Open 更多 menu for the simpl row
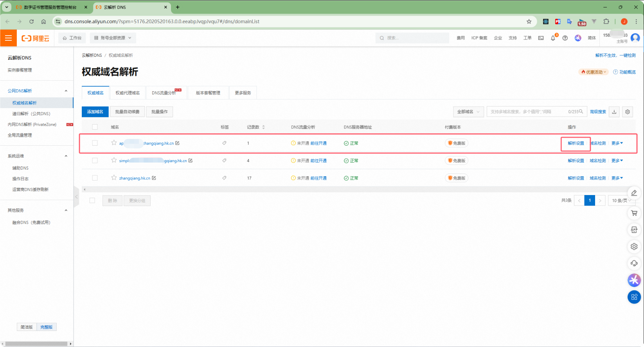 (x=617, y=161)
